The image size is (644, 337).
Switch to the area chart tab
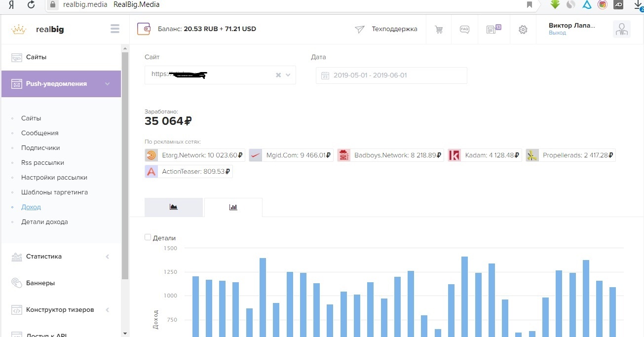click(x=174, y=207)
